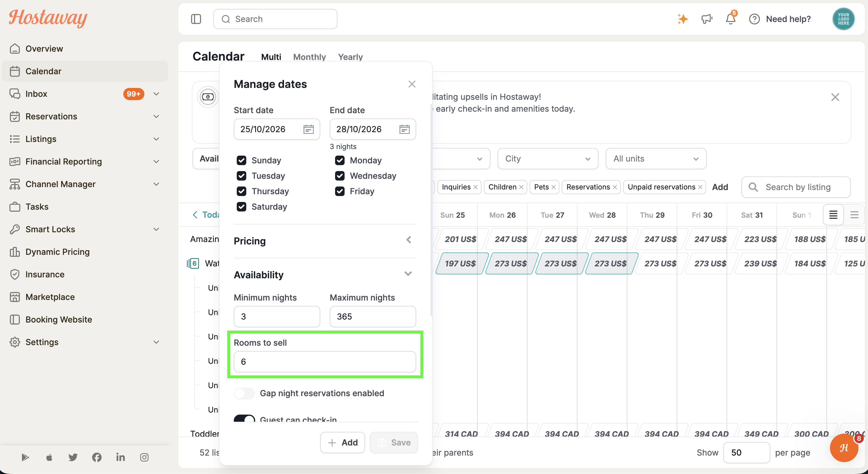Screen dimensions: 868x474
Task: Switch to compact row density view
Action: [x=854, y=215]
